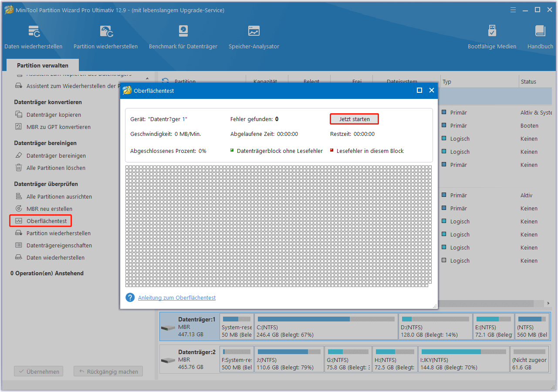Click the refresh icon beside Partition column
This screenshot has width=558, height=392.
pos(166,81)
